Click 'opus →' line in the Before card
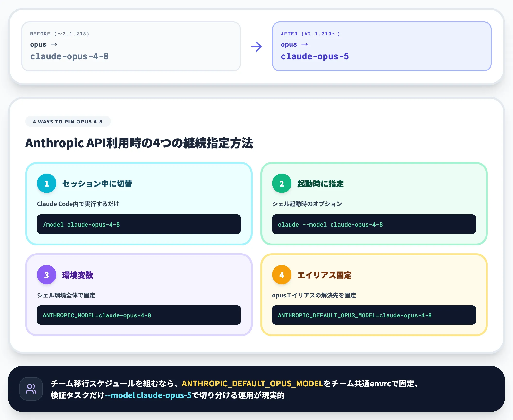 point(44,44)
